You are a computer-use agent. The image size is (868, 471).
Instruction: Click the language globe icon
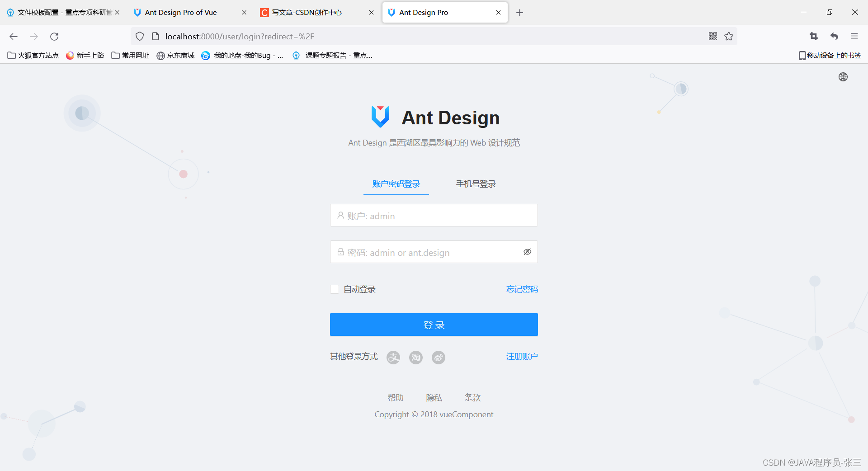click(x=843, y=77)
